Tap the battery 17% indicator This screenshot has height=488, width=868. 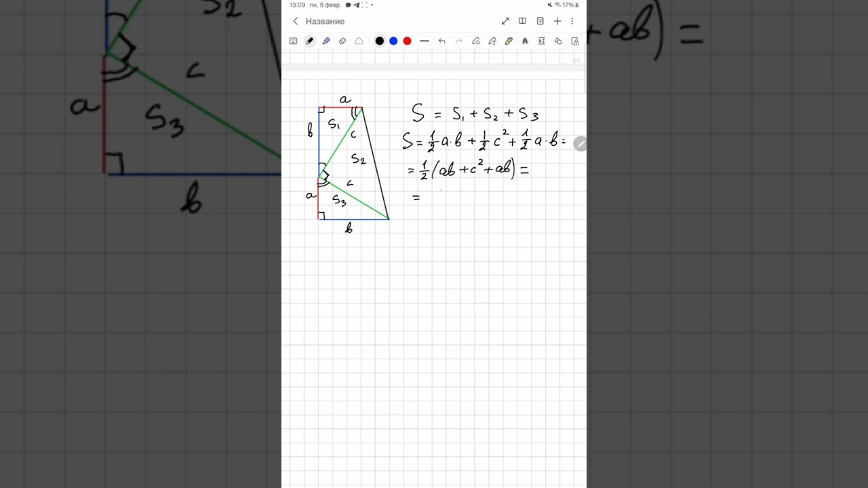pos(570,5)
